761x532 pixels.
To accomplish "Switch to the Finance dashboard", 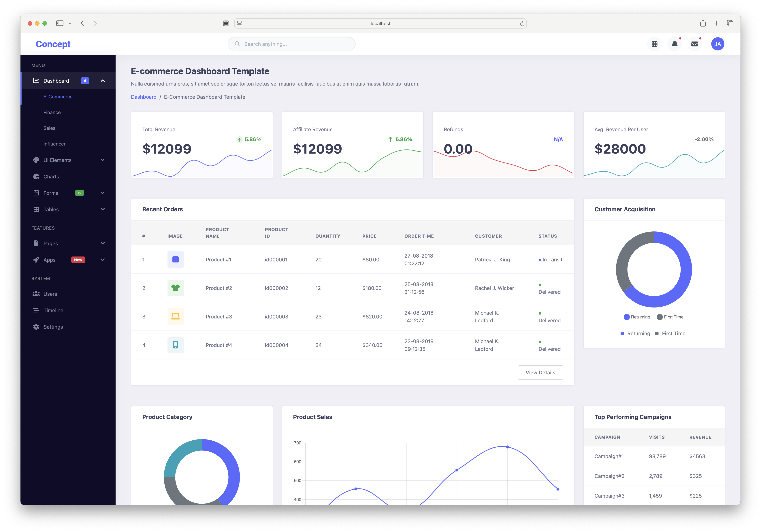I will pos(52,112).
